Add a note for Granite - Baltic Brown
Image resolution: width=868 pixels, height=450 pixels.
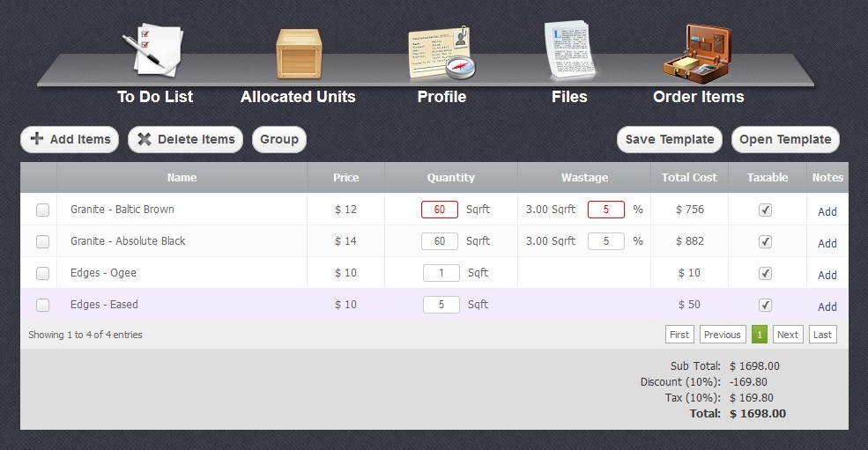coord(827,211)
